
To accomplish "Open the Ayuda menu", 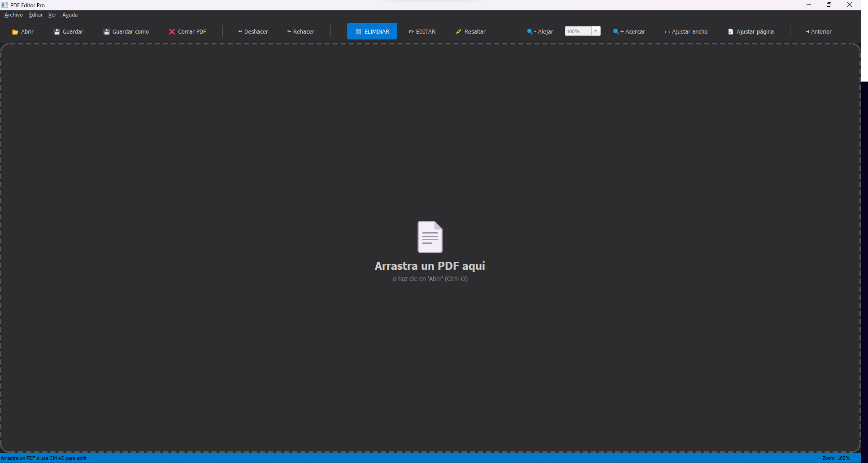I will coord(70,15).
